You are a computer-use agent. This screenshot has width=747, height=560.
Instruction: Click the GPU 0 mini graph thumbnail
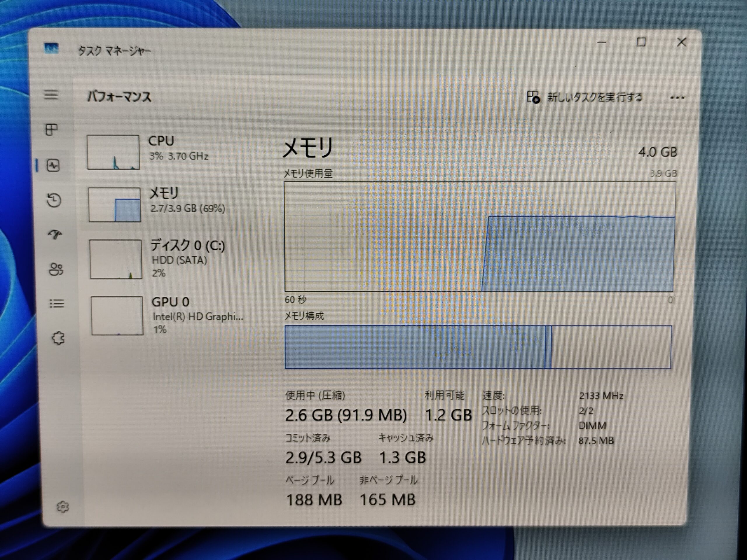coord(117,316)
